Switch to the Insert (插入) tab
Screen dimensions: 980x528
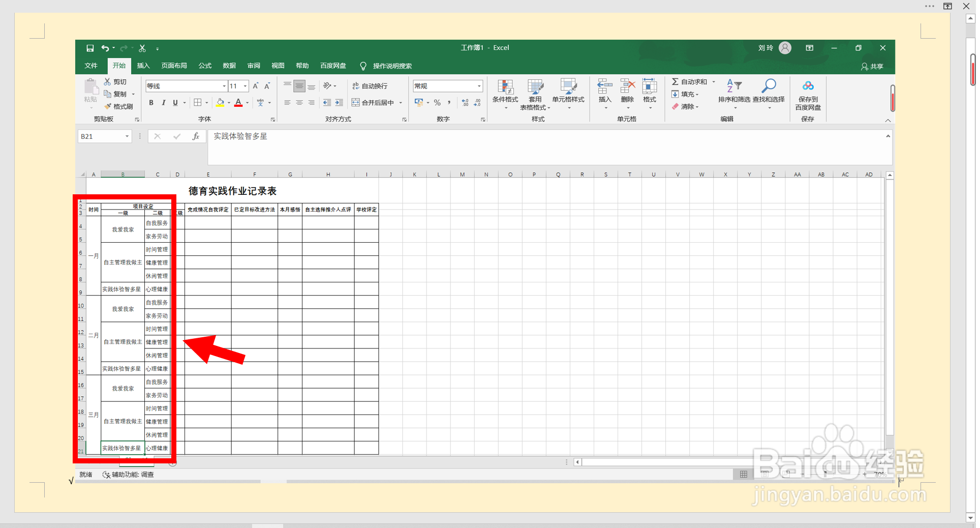[143, 66]
